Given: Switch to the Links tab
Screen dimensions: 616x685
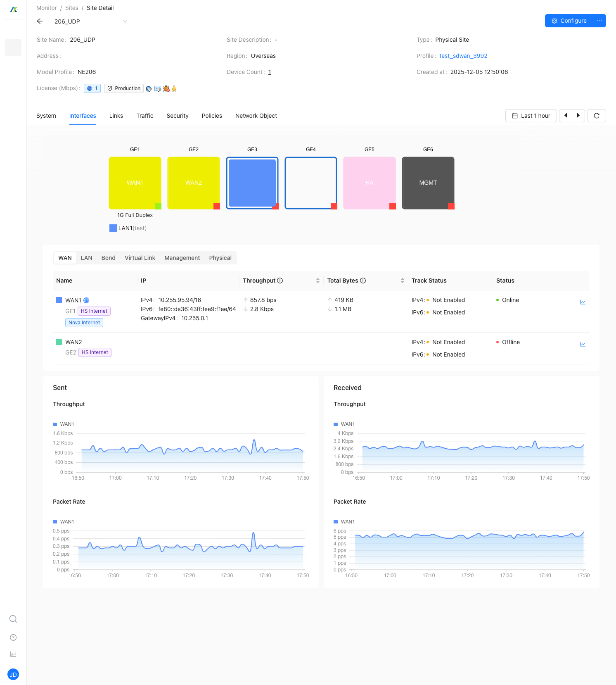Looking at the screenshot, I should click(116, 116).
